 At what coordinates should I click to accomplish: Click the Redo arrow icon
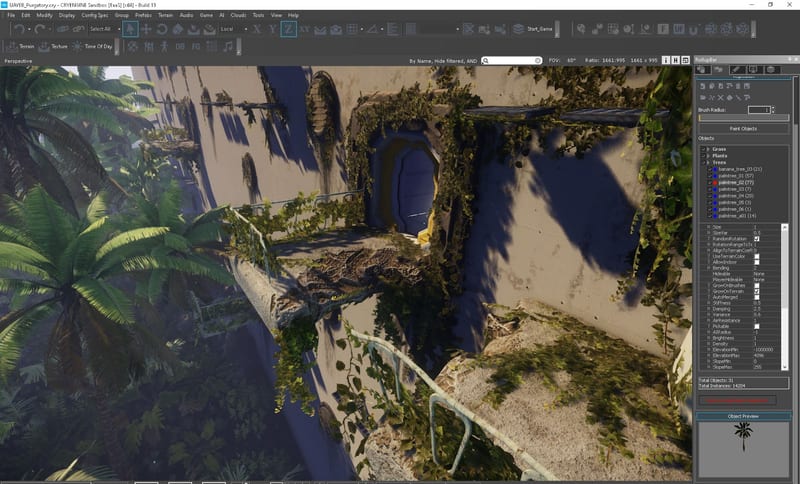pos(40,29)
